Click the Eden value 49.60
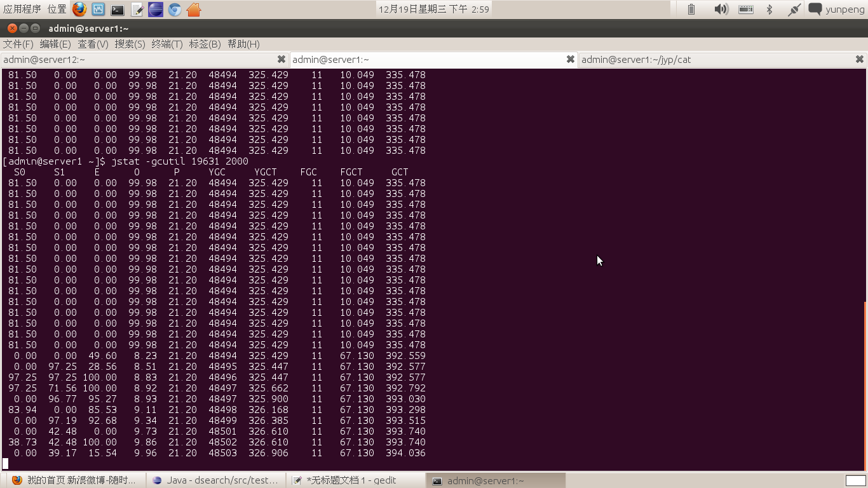Viewport: 868px width, 488px height. pos(103,356)
